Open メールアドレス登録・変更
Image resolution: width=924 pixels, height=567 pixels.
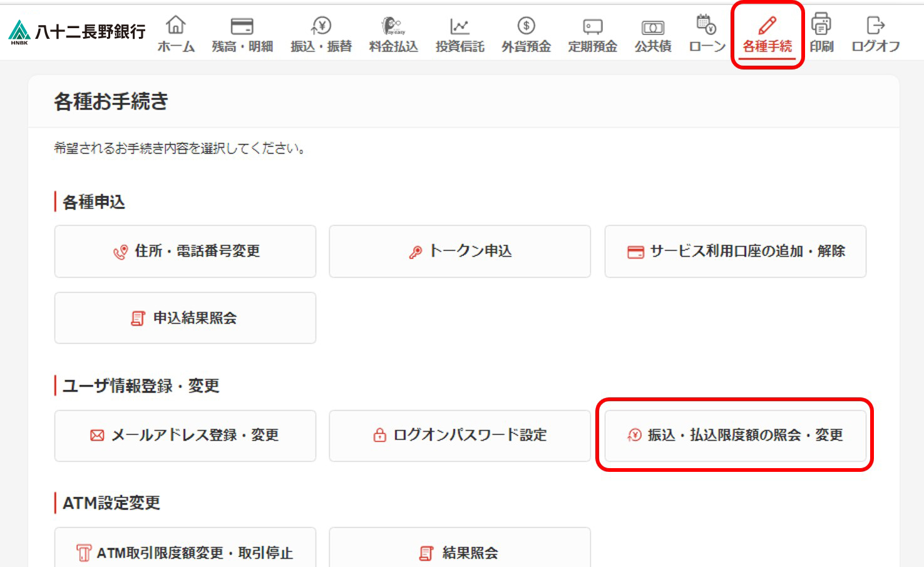click(185, 436)
